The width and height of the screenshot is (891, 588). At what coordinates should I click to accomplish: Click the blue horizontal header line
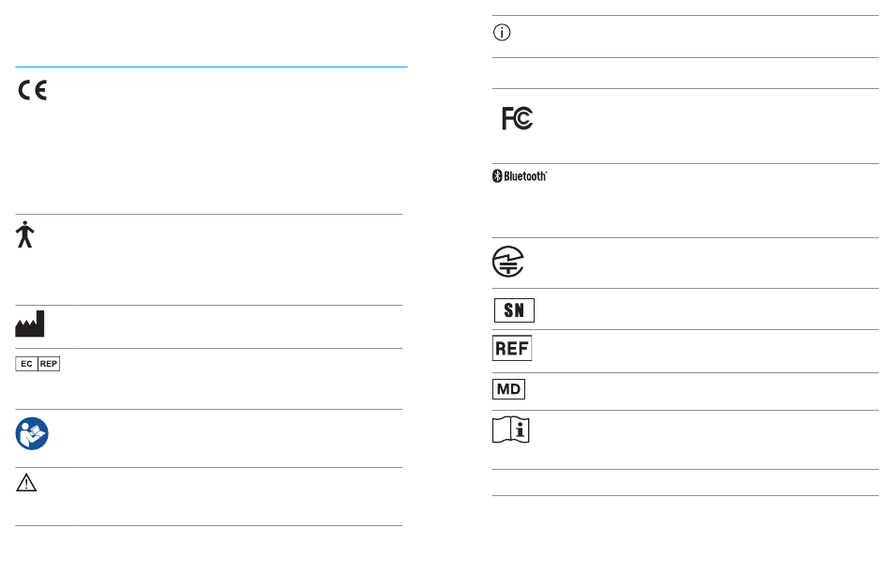click(x=211, y=67)
